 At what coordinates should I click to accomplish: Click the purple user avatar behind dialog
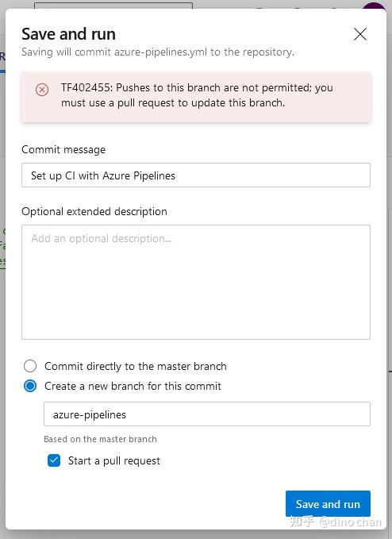tap(375, 6)
